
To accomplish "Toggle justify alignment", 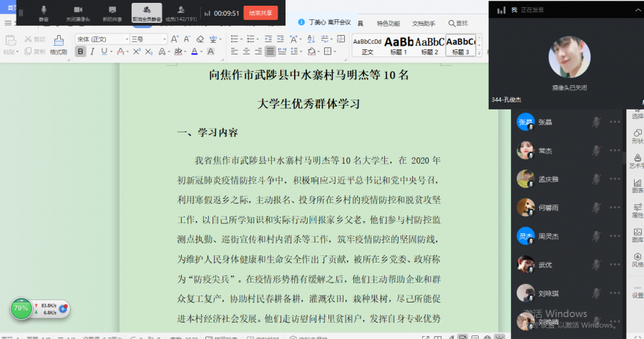I will 270,51.
